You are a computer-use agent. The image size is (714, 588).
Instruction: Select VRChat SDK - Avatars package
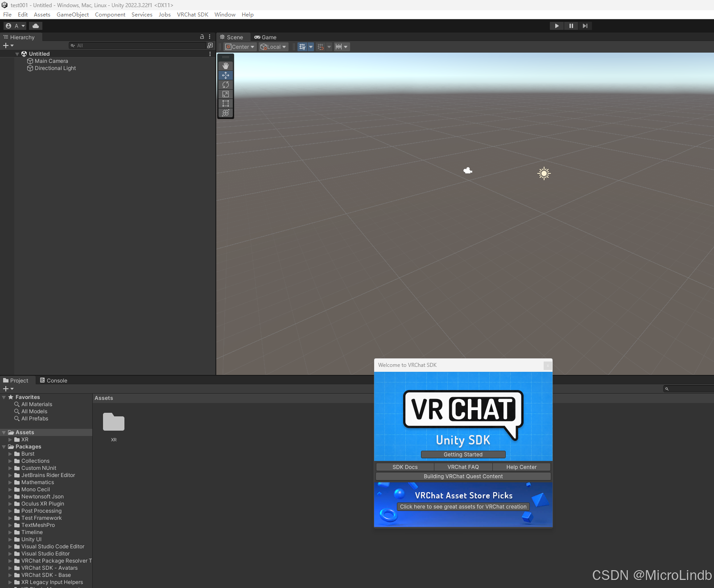click(50, 568)
